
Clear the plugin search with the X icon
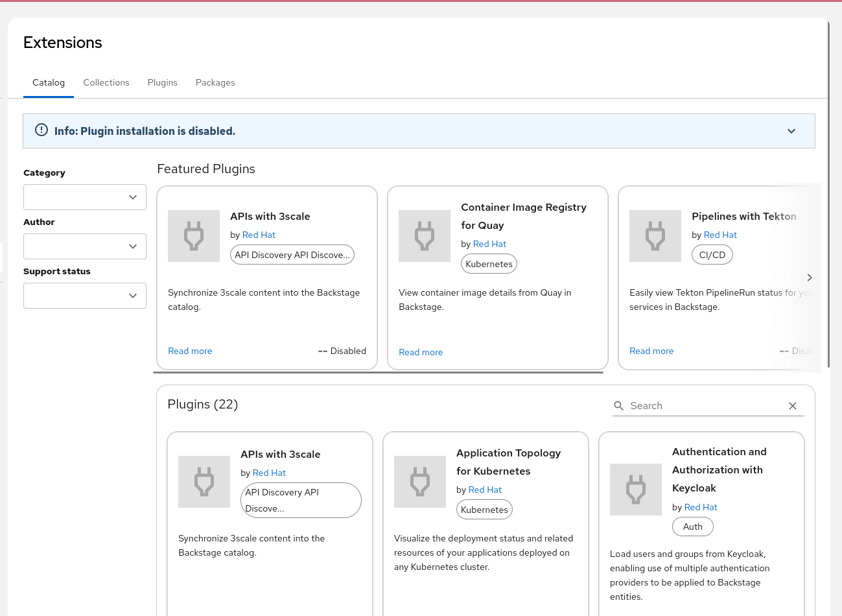coord(792,406)
